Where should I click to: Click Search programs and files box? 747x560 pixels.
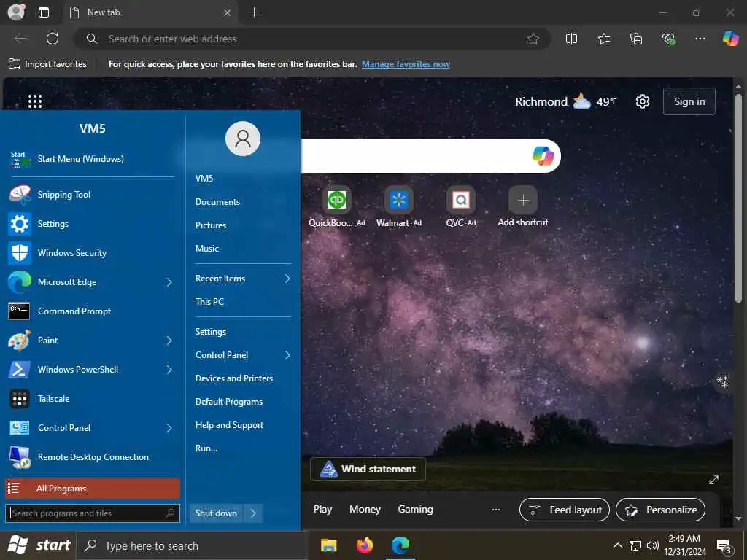click(93, 513)
